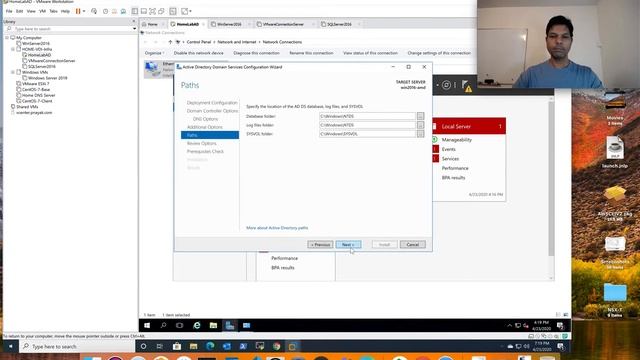The height and width of the screenshot is (360, 640).
Task: Click the send Ctrl+Alt+Del toolbar icon
Action: [x=94, y=11]
